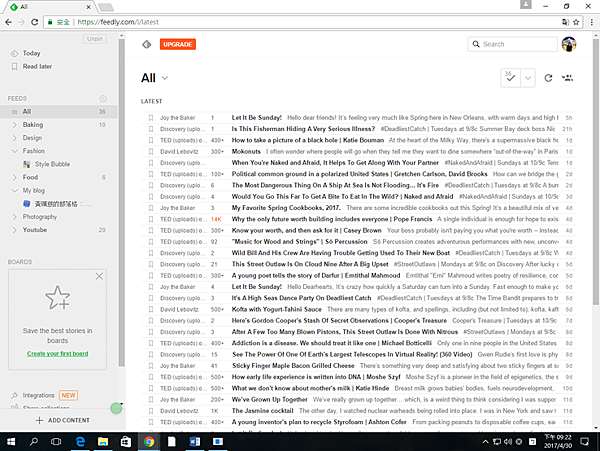Open Style Bubble feed
Screen dimensions: 600x451
[x=52, y=164]
